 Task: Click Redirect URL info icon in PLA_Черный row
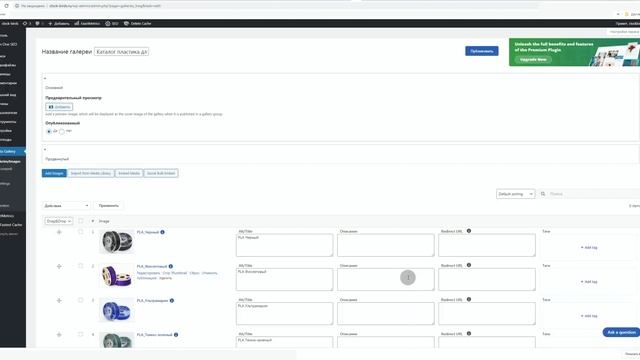(469, 231)
